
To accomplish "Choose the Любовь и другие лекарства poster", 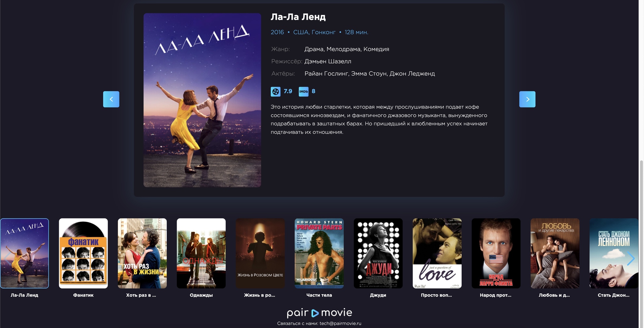I will click(555, 253).
